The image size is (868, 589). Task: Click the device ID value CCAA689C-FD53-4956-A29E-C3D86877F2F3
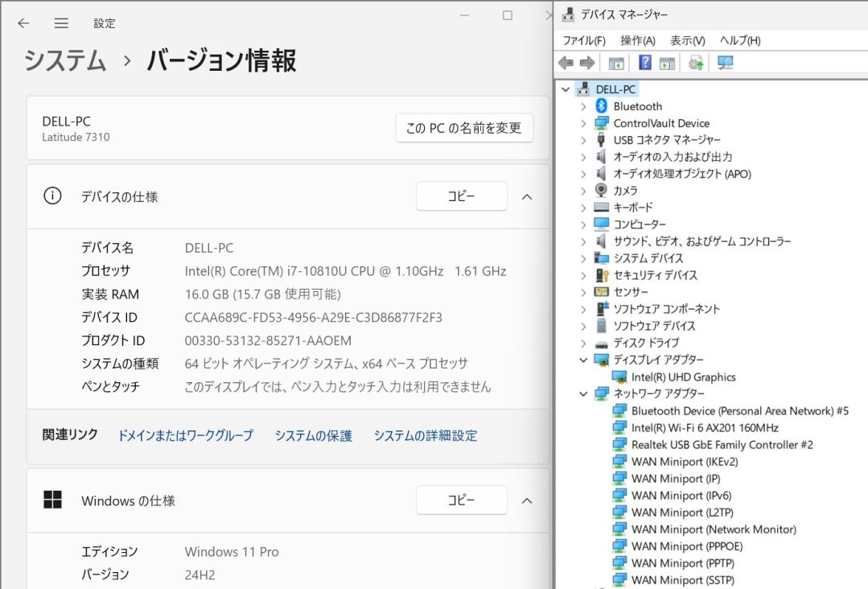(x=313, y=318)
